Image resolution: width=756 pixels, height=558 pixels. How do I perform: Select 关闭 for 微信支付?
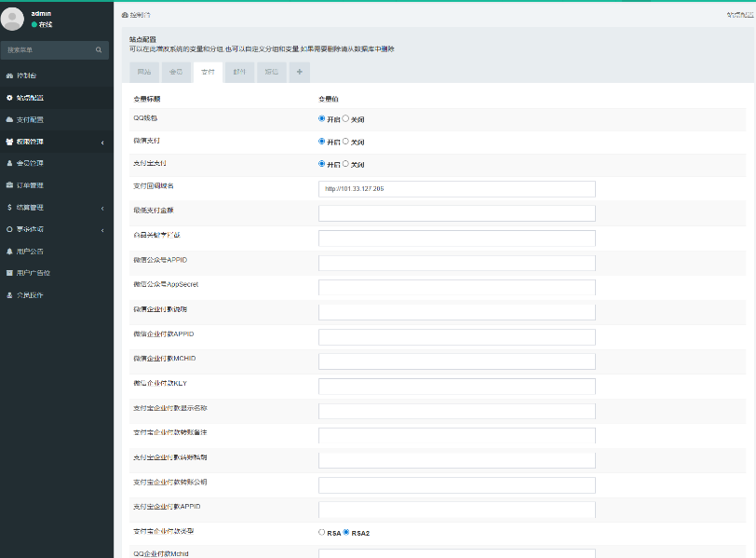pyautogui.click(x=346, y=142)
